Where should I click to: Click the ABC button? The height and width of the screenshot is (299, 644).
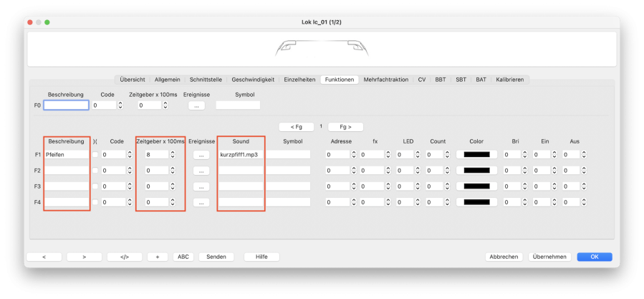[x=183, y=257]
